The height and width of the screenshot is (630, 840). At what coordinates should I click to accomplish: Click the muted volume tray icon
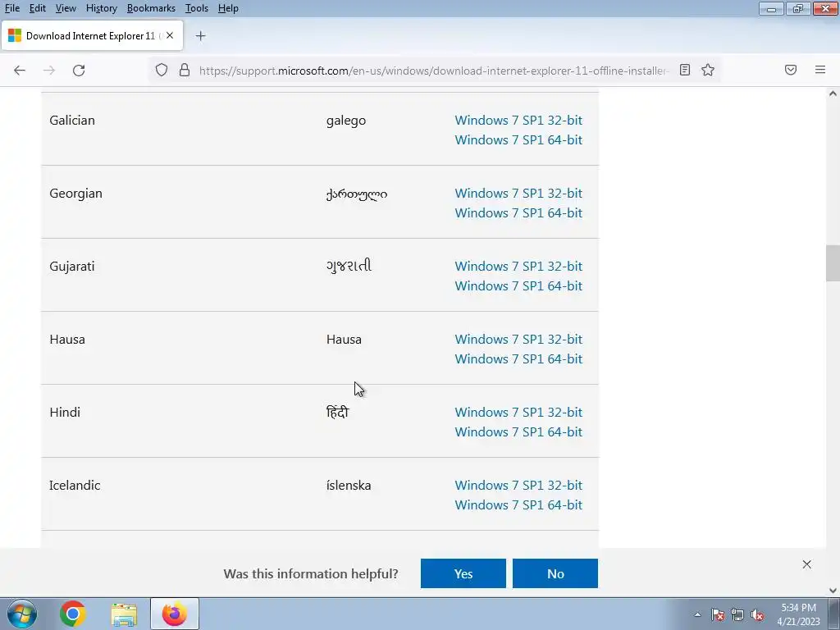point(757,614)
